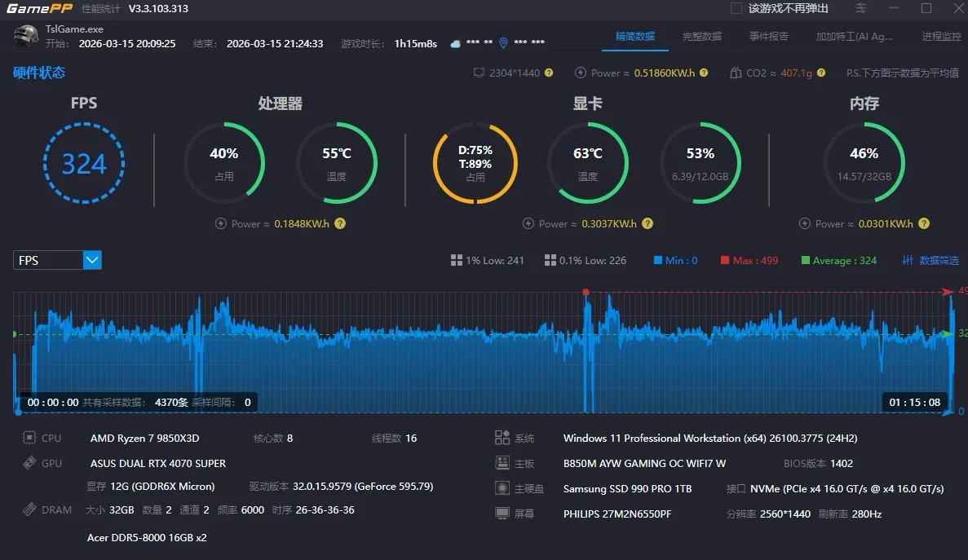Image resolution: width=968 pixels, height=560 pixels.
Task: Toggle the Average series legend
Action: point(838,260)
